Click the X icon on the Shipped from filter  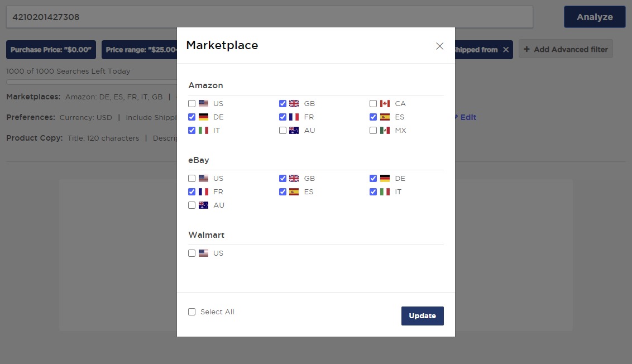[x=506, y=49]
